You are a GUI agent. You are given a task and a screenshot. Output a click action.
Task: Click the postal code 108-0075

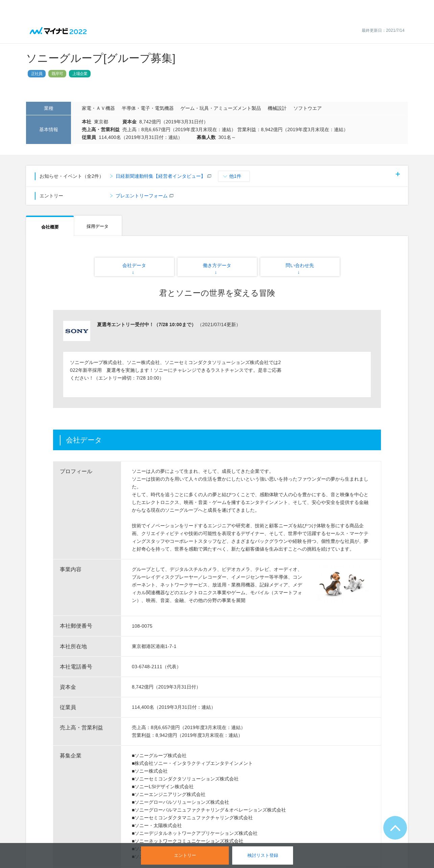coord(142,626)
